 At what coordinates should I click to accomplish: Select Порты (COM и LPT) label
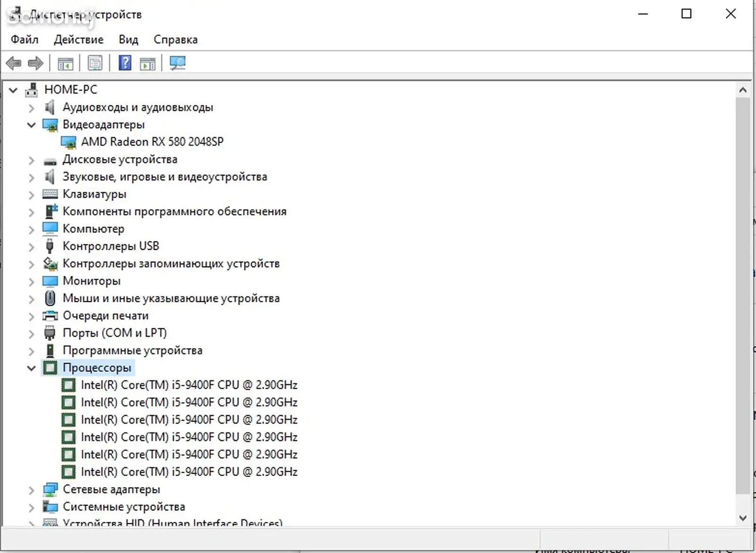pyautogui.click(x=115, y=333)
